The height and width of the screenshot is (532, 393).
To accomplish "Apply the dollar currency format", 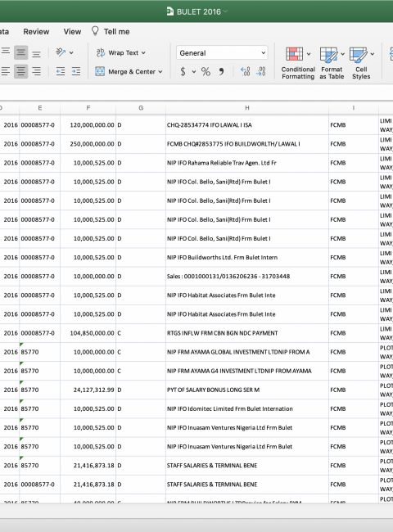I will [x=183, y=71].
